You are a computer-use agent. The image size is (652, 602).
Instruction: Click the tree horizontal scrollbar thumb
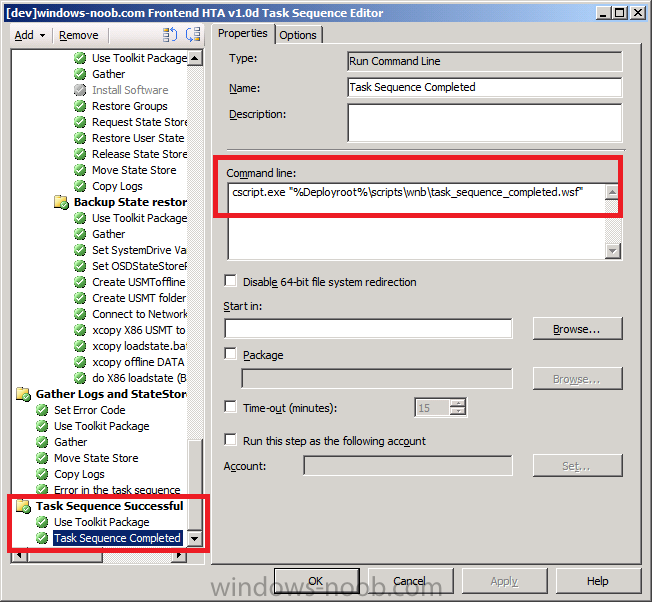pyautogui.click(x=64, y=556)
